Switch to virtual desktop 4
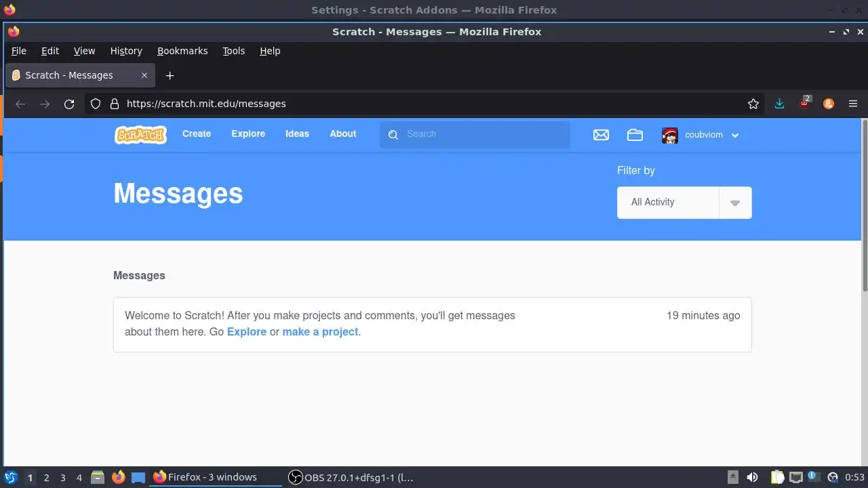Screen dimensions: 868x488 tap(79, 478)
